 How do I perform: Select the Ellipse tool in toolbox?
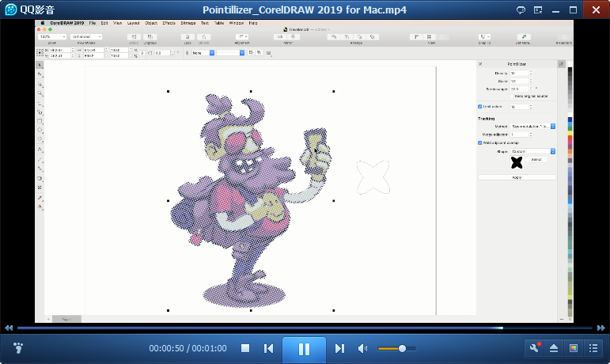point(40,131)
